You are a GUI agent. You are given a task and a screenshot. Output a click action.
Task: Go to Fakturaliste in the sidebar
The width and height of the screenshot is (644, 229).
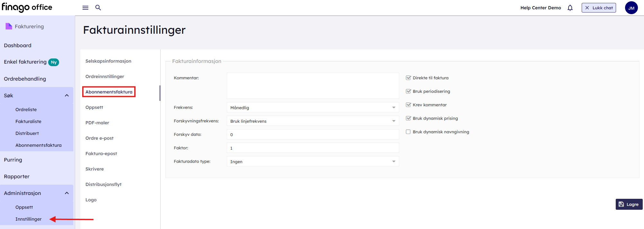28,121
